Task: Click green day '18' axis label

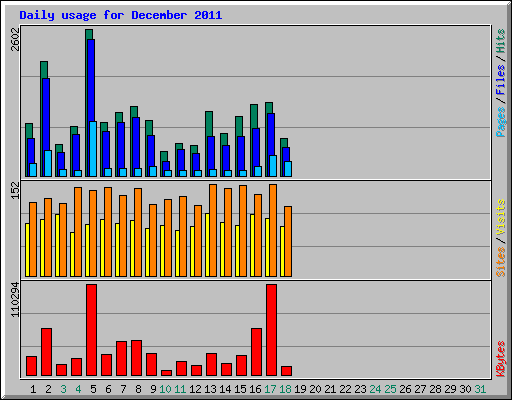Action: point(285,389)
